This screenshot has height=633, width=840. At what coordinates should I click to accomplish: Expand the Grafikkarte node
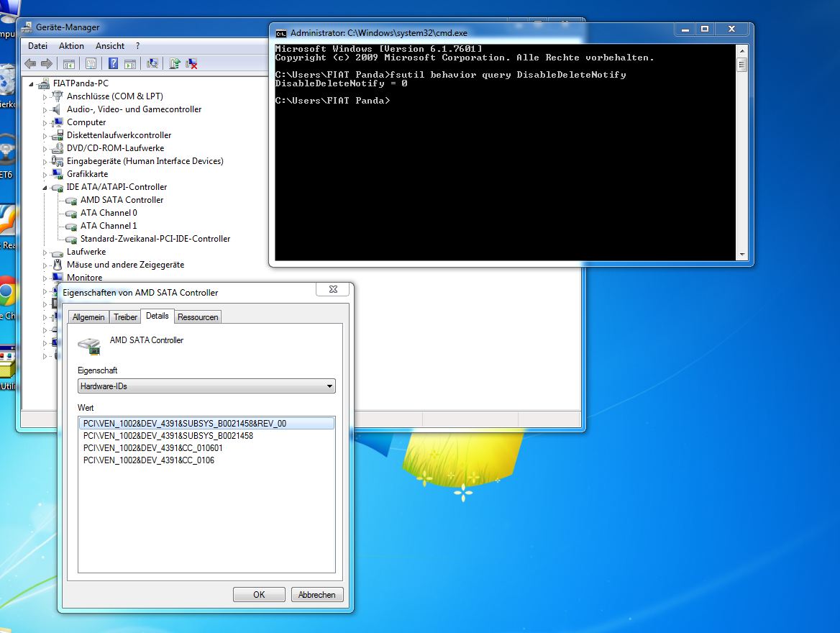[45, 175]
